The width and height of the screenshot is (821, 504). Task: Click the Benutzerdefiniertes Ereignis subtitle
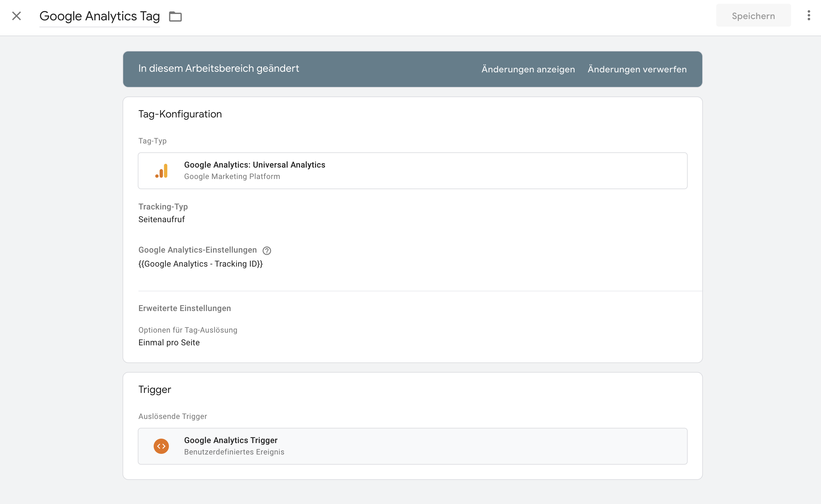[x=234, y=452]
